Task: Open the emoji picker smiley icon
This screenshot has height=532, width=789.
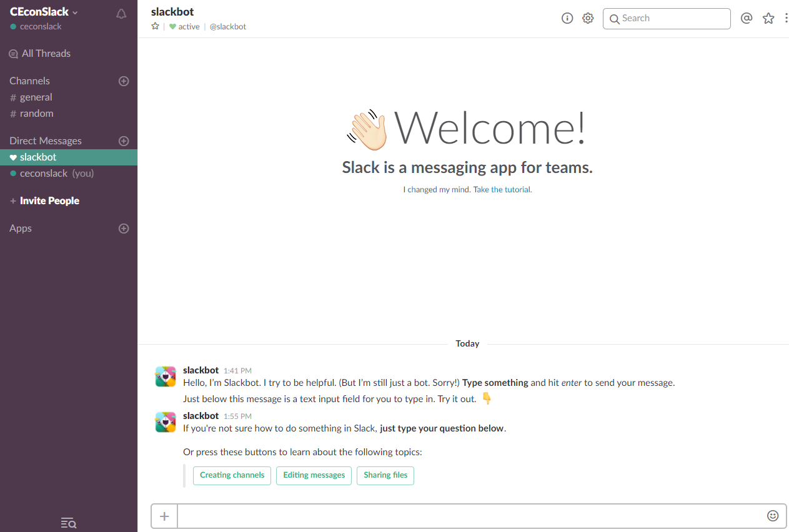Action: 773,516
